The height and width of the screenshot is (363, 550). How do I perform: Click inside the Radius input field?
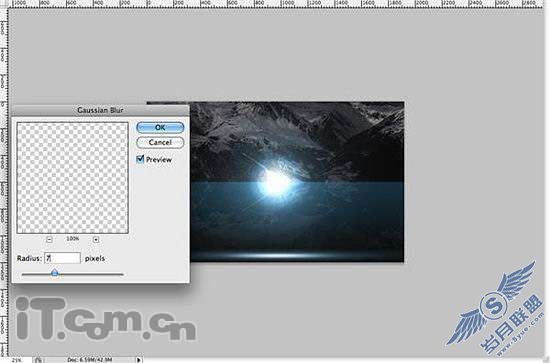click(x=62, y=258)
